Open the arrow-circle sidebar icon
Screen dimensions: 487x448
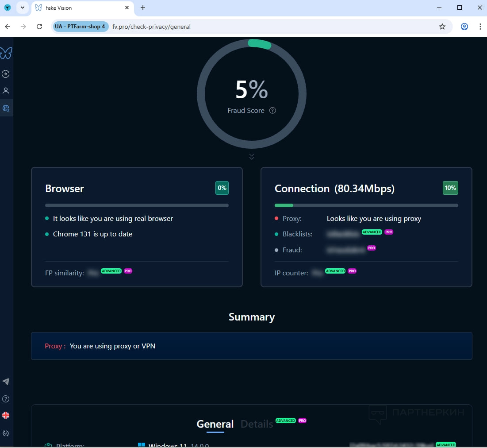point(6,74)
